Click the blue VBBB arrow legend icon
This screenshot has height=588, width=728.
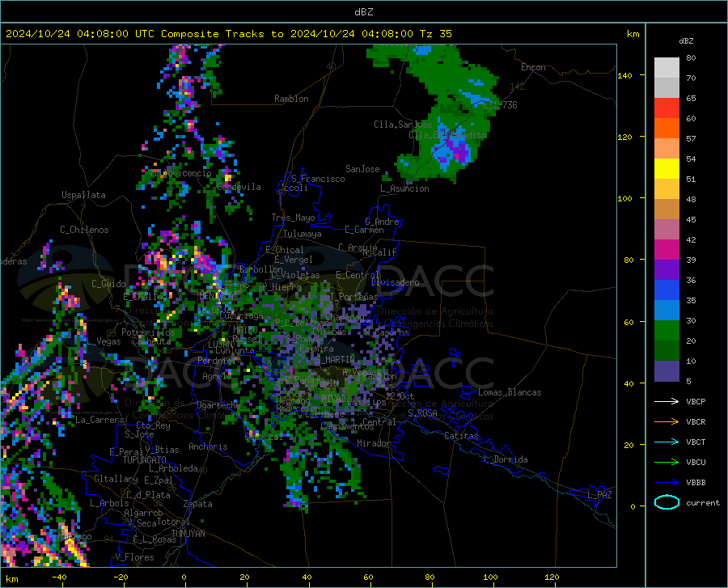[x=667, y=482]
